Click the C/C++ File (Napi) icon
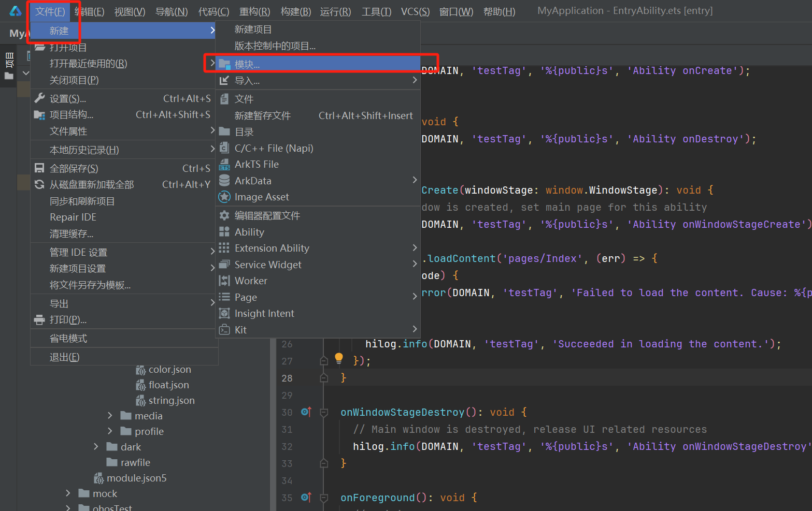Image resolution: width=812 pixels, height=511 pixels. pos(224,148)
